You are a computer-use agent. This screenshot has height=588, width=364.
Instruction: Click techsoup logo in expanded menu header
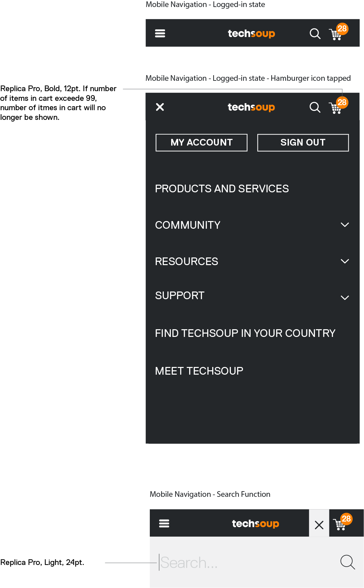[251, 107]
